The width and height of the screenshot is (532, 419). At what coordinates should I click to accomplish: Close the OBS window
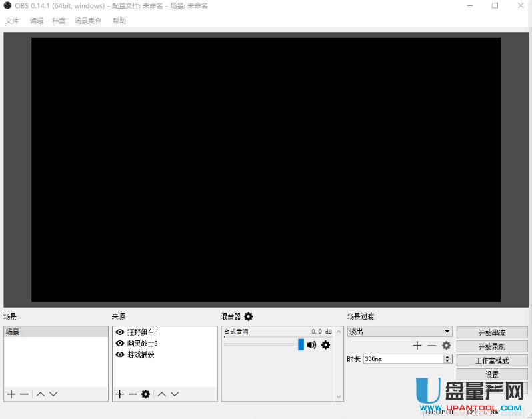[x=521, y=6]
